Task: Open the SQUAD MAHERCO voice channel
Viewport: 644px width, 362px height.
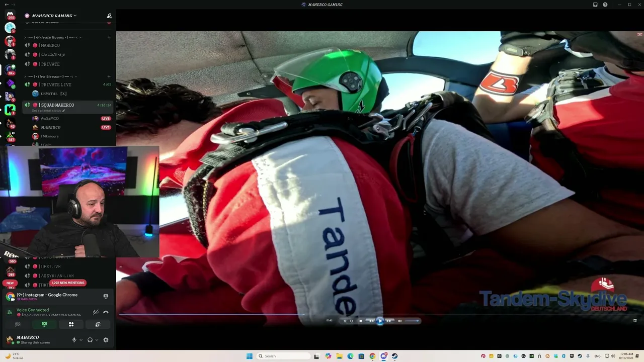Action: pos(68,105)
